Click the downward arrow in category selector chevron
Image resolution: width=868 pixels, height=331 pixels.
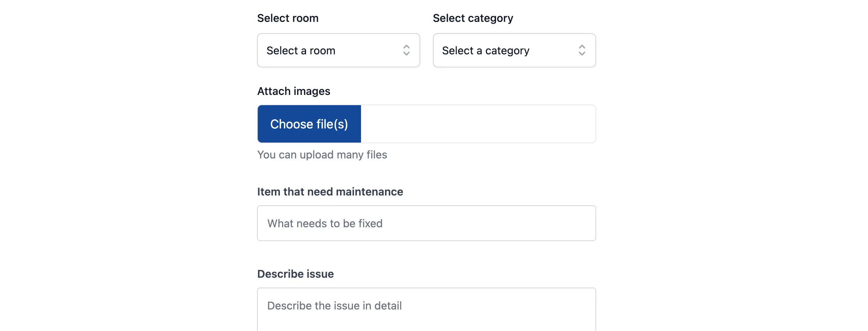pos(582,54)
